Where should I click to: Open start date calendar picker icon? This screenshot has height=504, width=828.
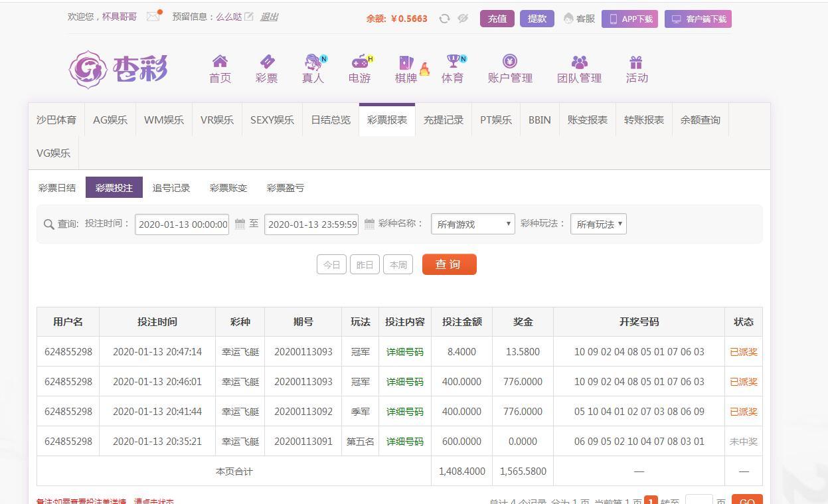click(x=240, y=224)
